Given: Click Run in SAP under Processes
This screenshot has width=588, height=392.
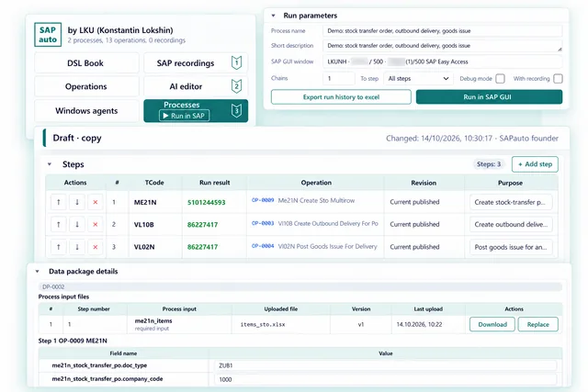Looking at the screenshot, I should click(184, 116).
